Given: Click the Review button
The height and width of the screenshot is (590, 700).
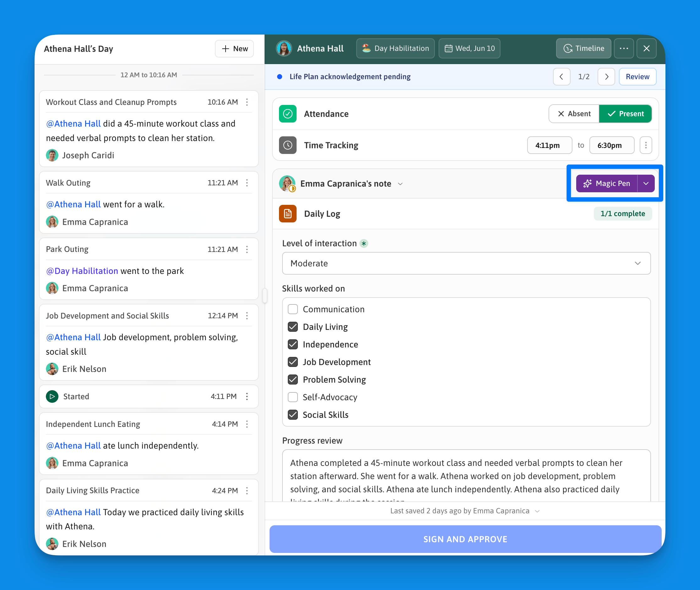Looking at the screenshot, I should tap(637, 77).
